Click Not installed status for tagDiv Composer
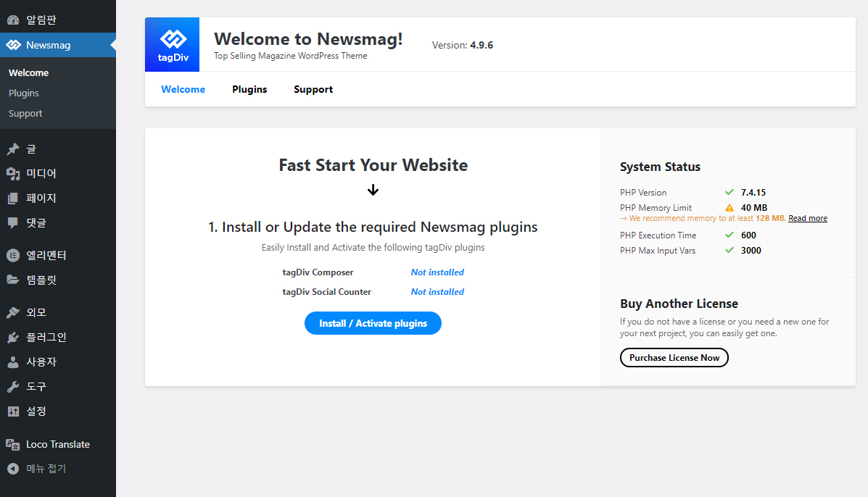 click(437, 272)
